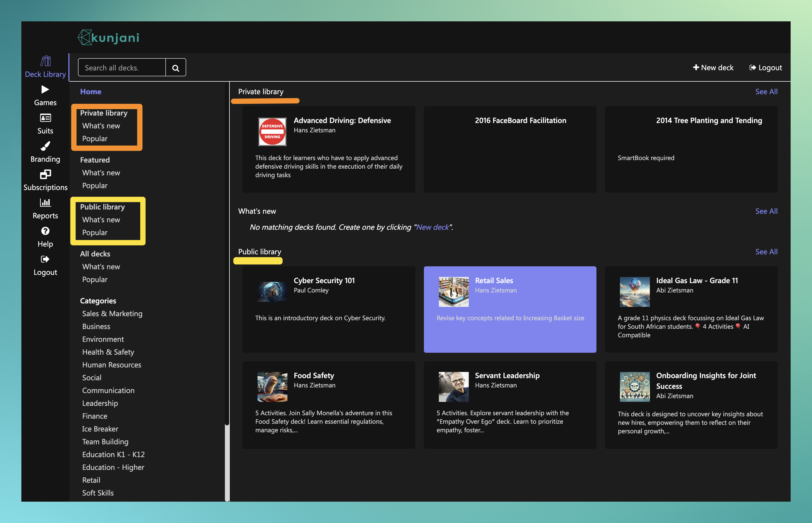The height and width of the screenshot is (523, 812).
Task: Open the Reports chart icon
Action: click(45, 203)
